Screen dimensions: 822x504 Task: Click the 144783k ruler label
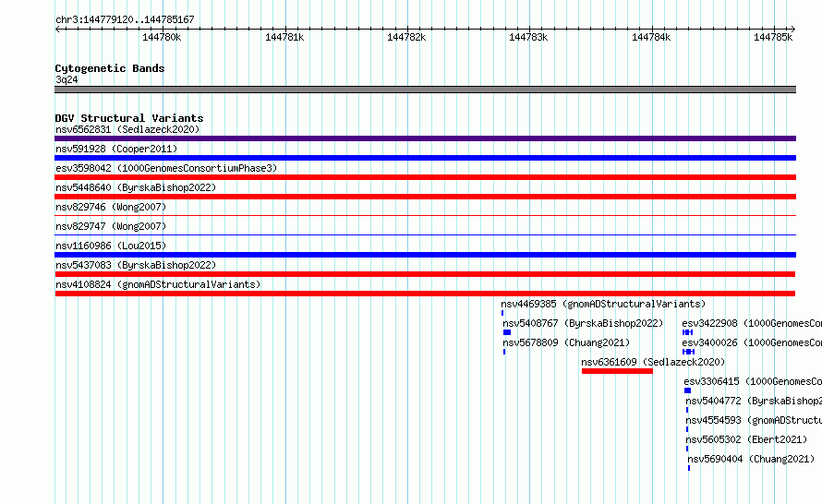[x=528, y=37]
